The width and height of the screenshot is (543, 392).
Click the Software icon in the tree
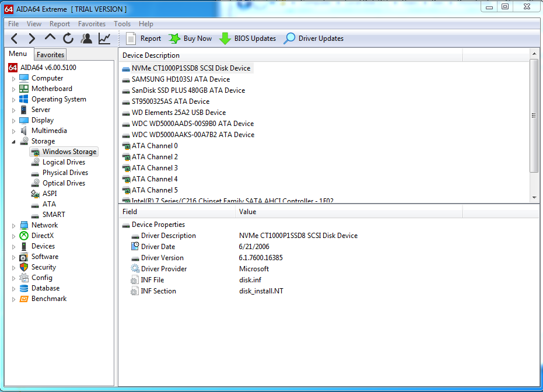[24, 257]
